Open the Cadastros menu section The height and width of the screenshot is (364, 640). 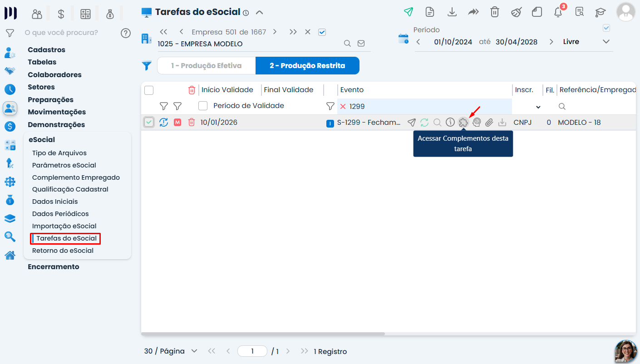click(46, 50)
